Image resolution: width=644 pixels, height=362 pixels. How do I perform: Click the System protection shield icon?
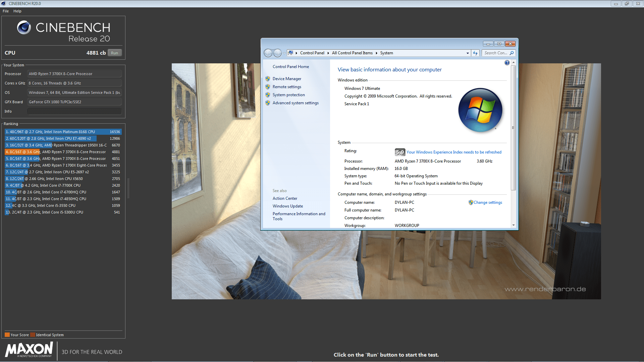(268, 95)
